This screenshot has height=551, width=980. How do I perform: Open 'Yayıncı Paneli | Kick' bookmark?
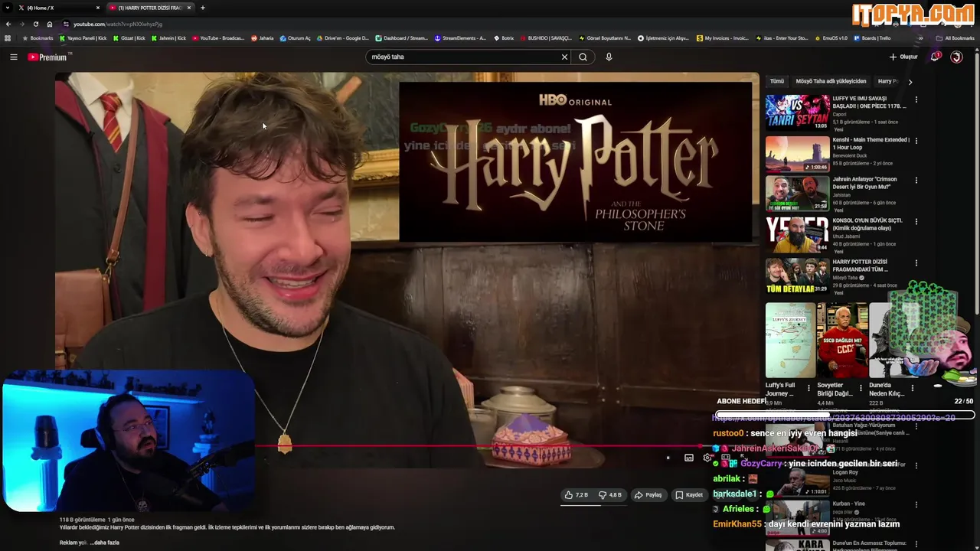[x=83, y=37]
